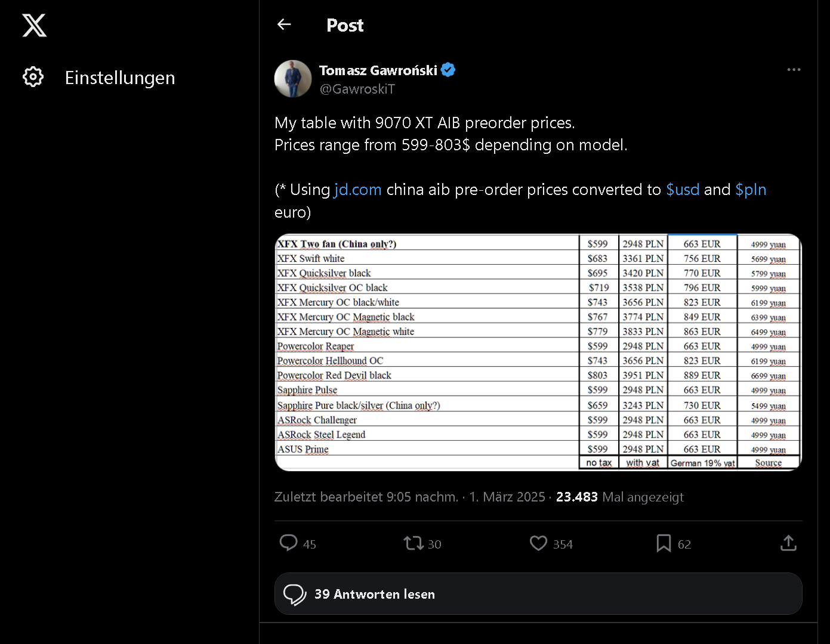Click the reply speech bubble icon
This screenshot has height=644, width=830.
pyautogui.click(x=289, y=543)
